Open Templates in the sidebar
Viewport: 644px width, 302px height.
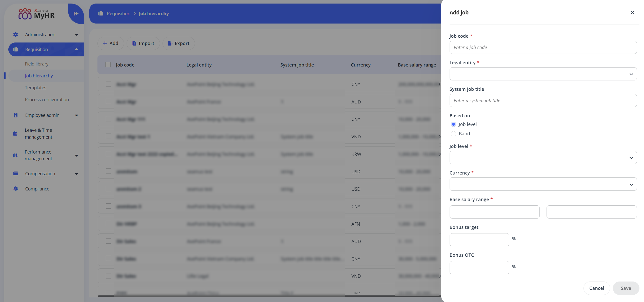[36, 88]
